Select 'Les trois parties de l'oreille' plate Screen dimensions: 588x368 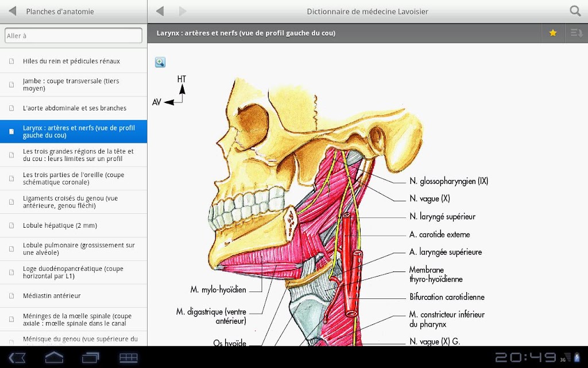73,178
